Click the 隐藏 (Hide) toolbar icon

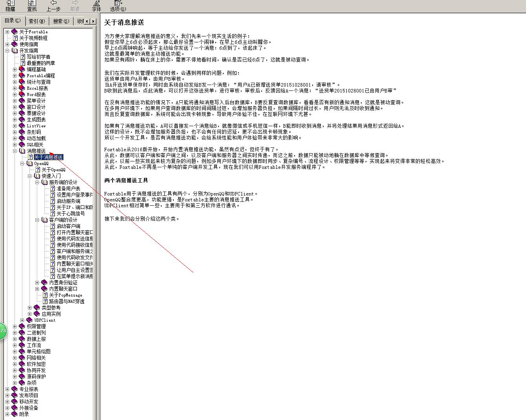click(11, 3)
